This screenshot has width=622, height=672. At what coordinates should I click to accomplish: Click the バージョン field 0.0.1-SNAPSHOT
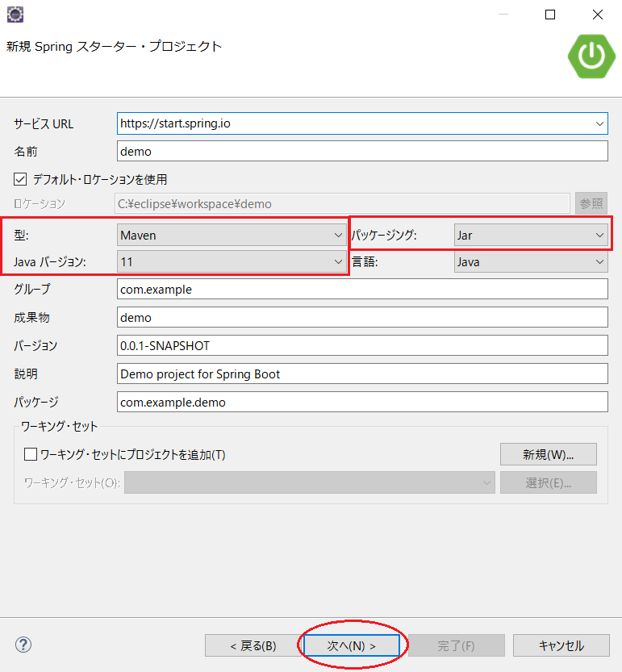(x=362, y=345)
